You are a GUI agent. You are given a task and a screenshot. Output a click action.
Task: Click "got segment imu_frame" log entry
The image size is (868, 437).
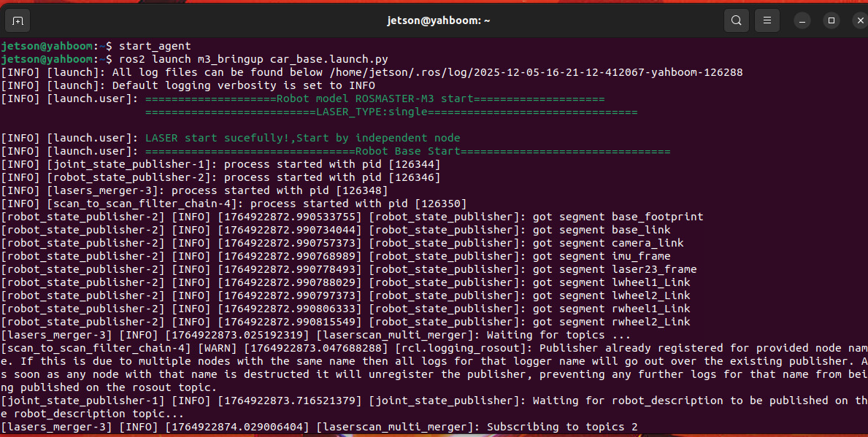[602, 257]
